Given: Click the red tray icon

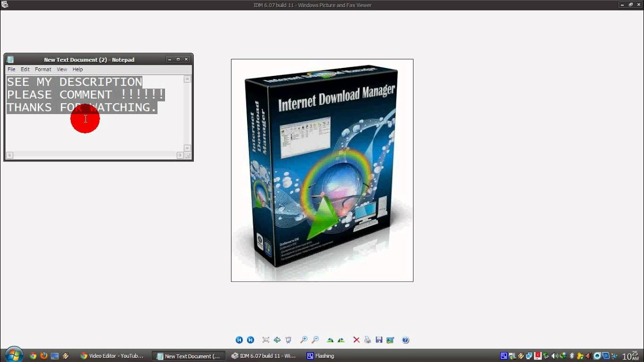Looking at the screenshot, I should pos(538,356).
